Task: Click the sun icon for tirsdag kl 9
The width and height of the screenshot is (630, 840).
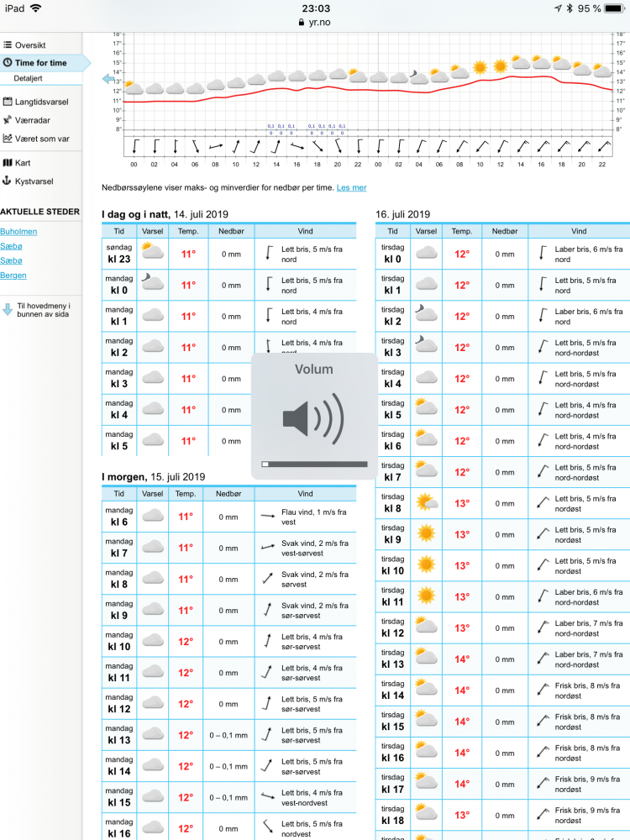Action: 427,534
